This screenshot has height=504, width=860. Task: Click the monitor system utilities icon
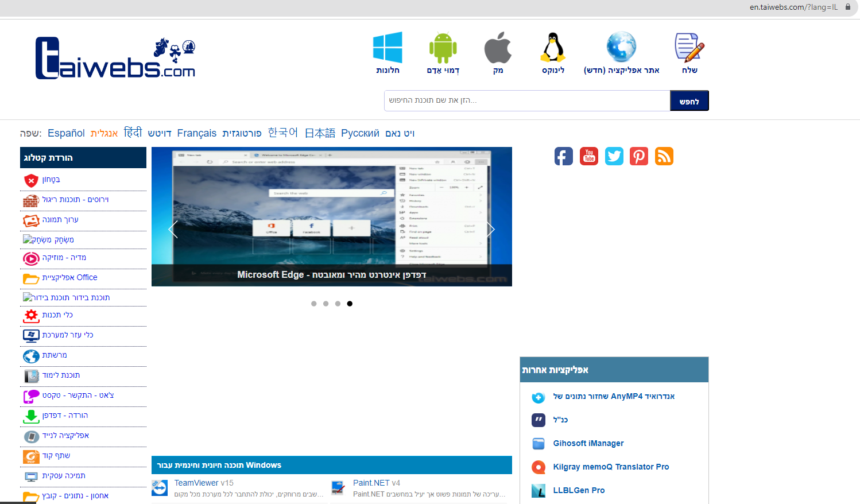pos(31,336)
